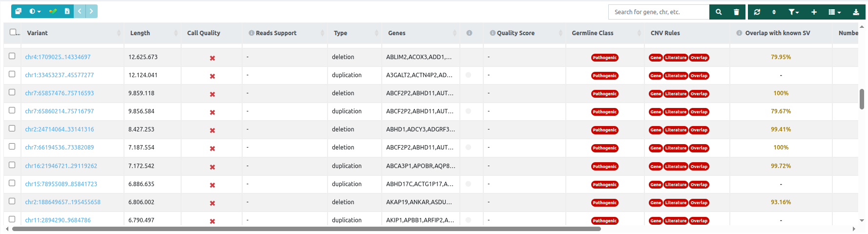The height and width of the screenshot is (234, 868).
Task: Open variant link chr2:188649657..195455658
Action: tap(62, 202)
